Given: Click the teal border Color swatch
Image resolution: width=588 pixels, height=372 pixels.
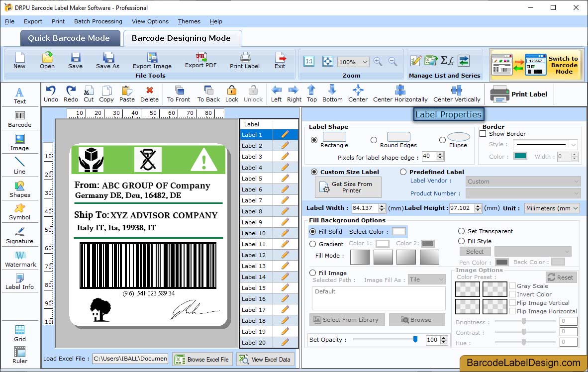Looking at the screenshot, I should (520, 156).
